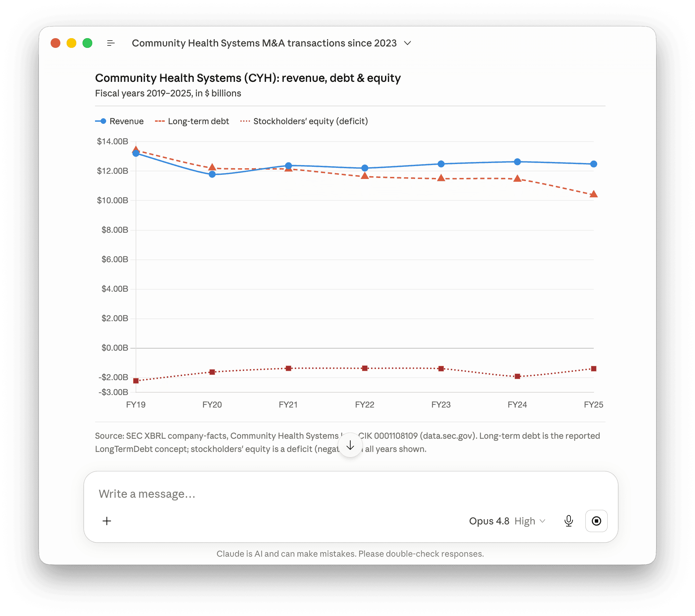
Task: Click the stop response button
Action: pyautogui.click(x=597, y=521)
